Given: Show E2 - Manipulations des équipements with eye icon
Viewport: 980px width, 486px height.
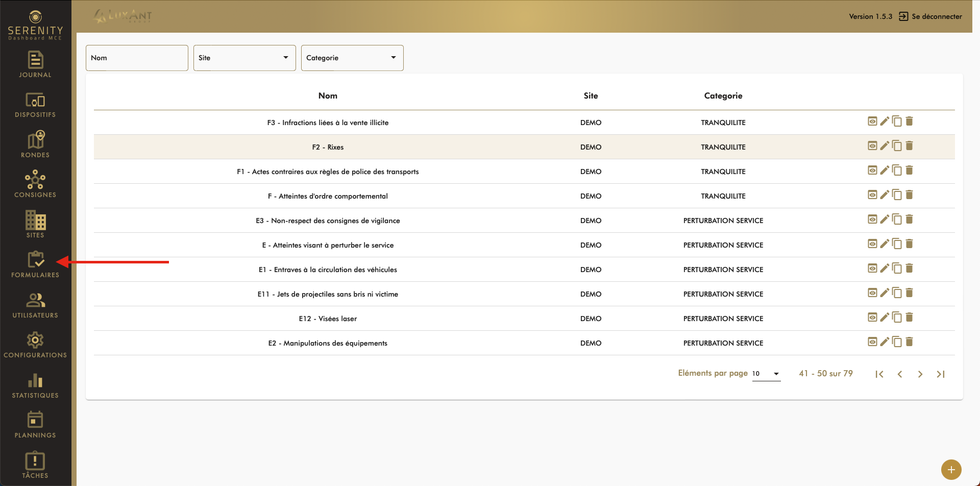Looking at the screenshot, I should pyautogui.click(x=872, y=342).
